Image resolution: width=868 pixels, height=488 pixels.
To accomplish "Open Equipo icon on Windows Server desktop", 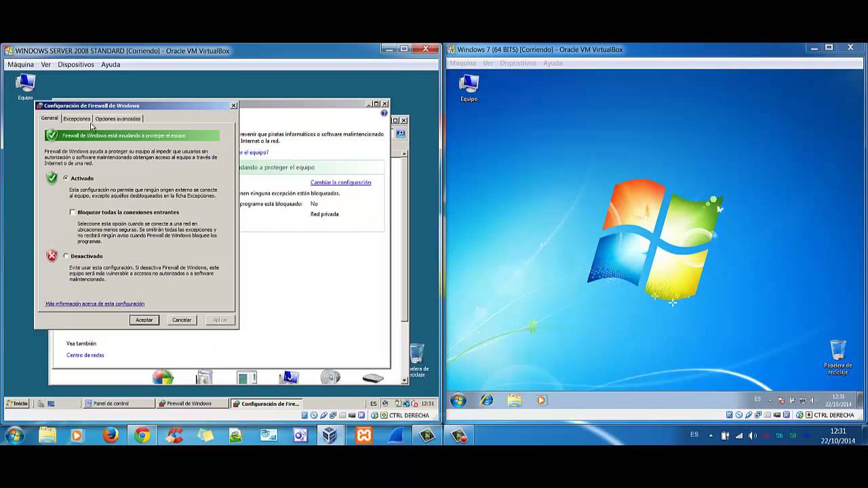I will coord(25,86).
